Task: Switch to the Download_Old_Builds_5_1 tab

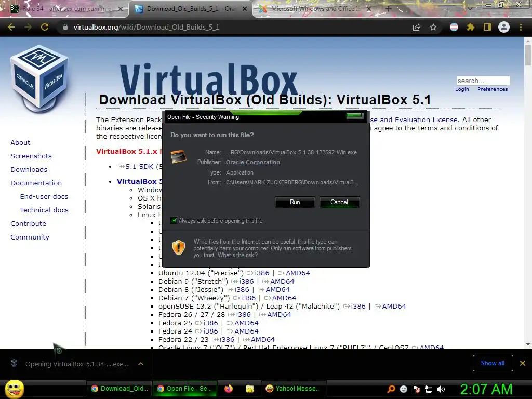Action: pos(191,9)
